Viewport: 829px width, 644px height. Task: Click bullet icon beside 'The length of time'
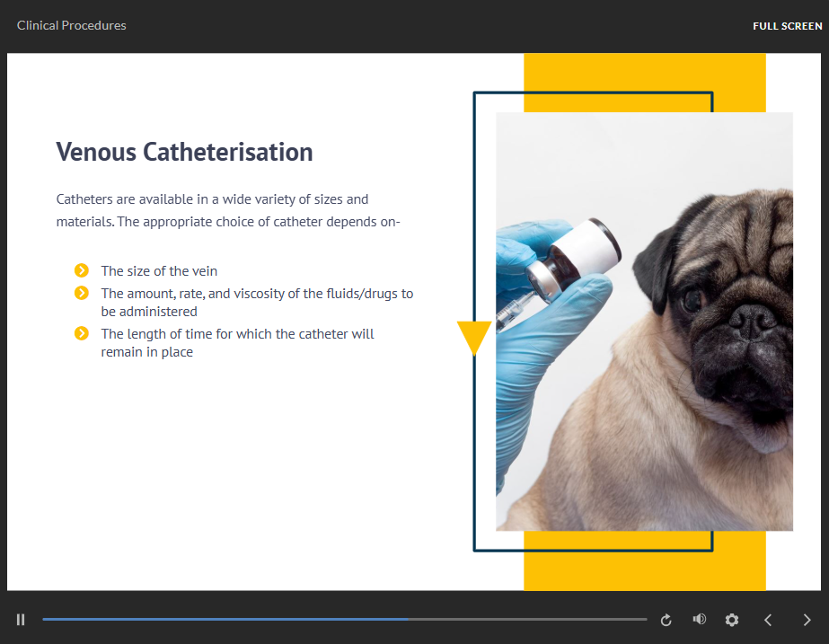coord(82,333)
